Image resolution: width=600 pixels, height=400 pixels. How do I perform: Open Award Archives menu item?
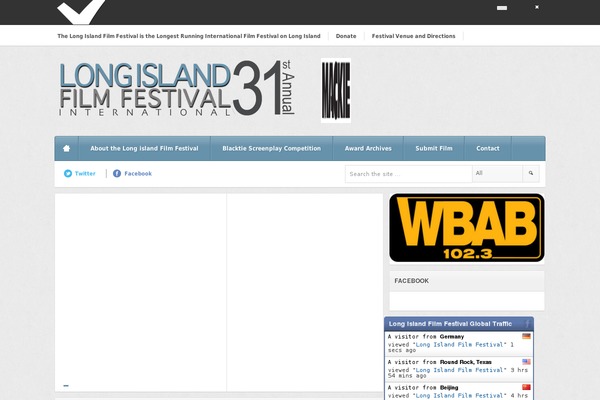[368, 149]
